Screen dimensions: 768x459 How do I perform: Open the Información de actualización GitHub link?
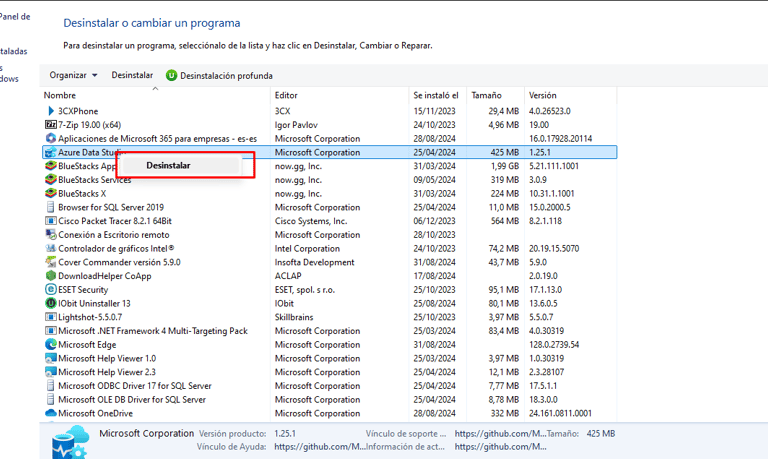click(500, 447)
